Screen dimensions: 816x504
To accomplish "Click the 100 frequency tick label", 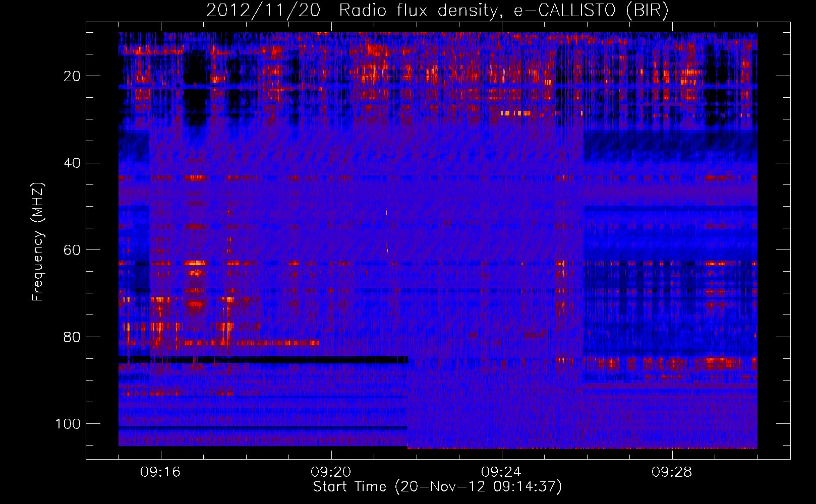I will (x=68, y=424).
